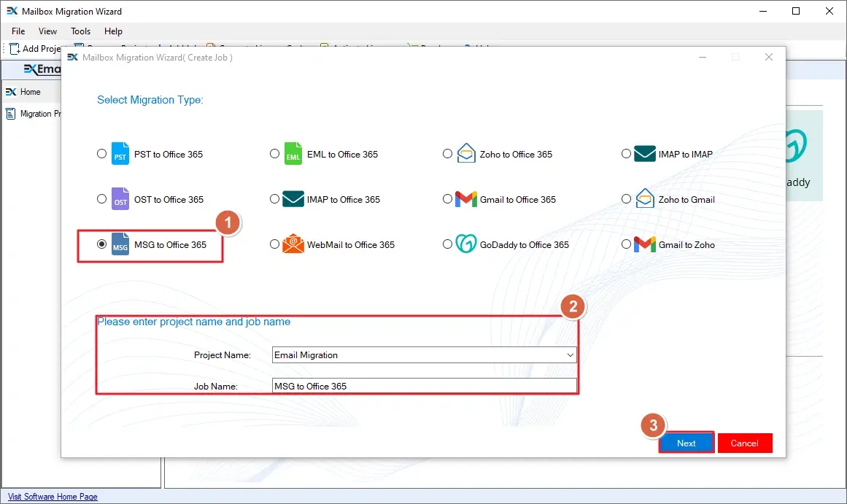This screenshot has width=847, height=504.
Task: Open the Visit Software Home Page link
Action: [51, 497]
